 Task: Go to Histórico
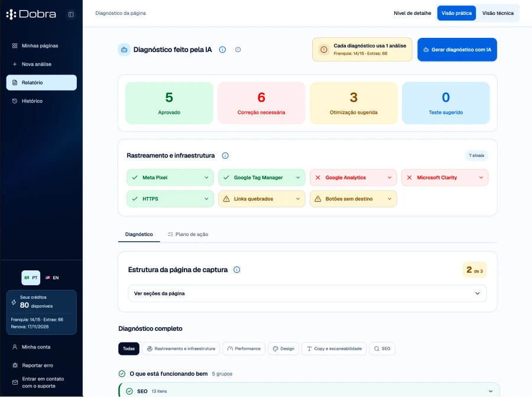click(x=41, y=101)
